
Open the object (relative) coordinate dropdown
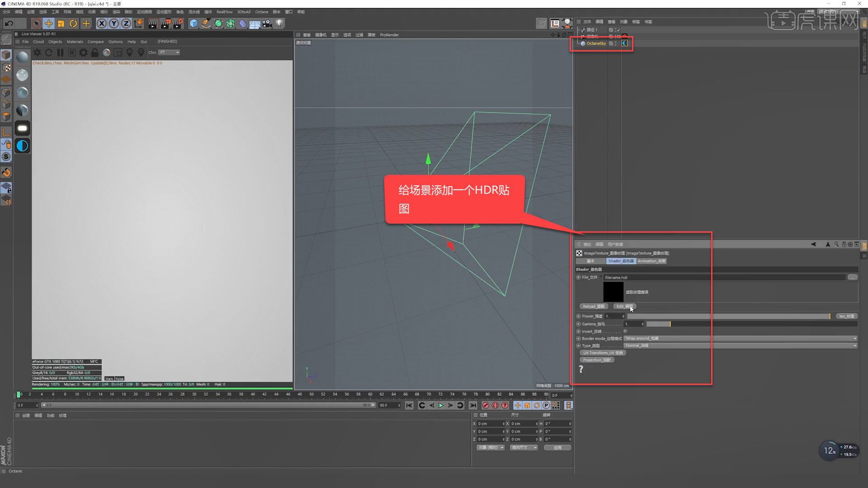[491, 448]
